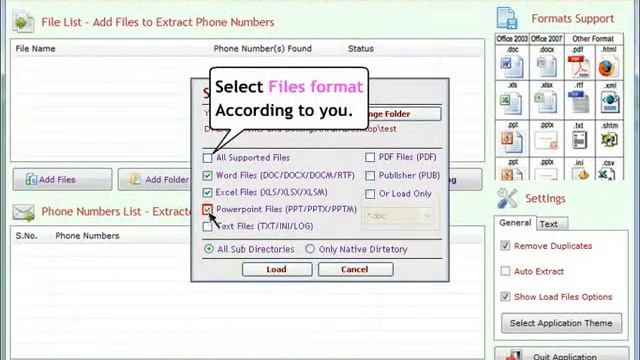
Task: Select the Only Native Directory radio button
Action: (x=310, y=249)
